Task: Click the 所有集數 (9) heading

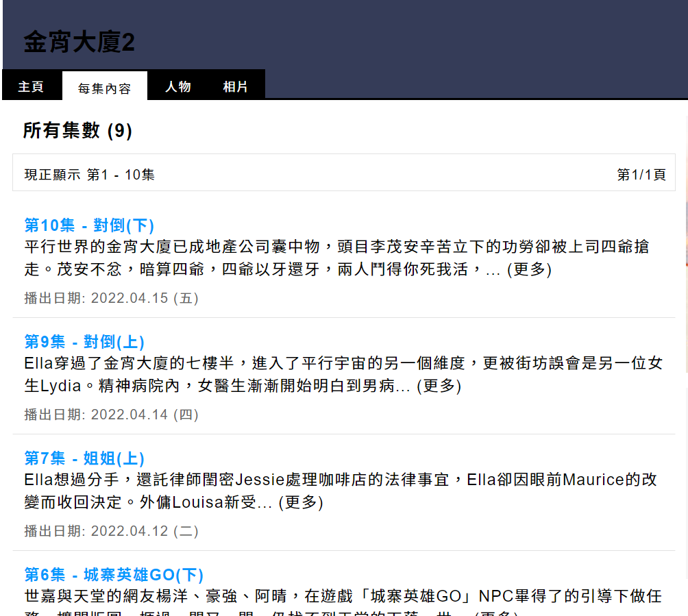Action: coord(77,130)
